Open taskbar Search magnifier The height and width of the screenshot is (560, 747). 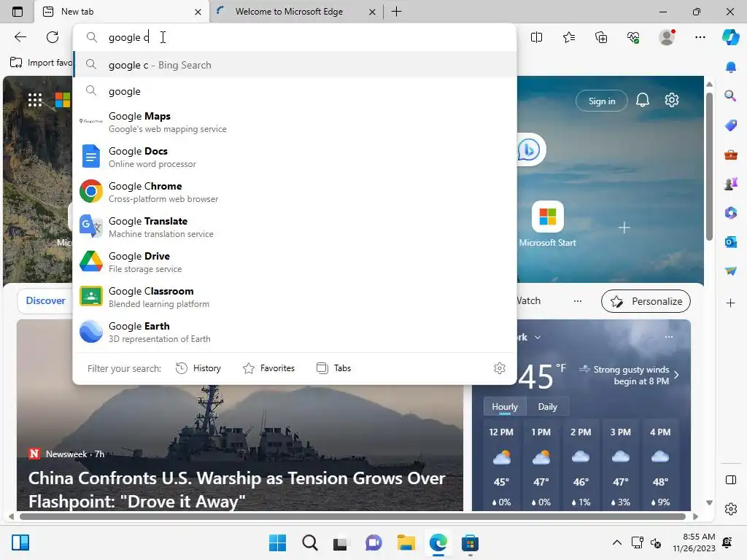point(309,542)
